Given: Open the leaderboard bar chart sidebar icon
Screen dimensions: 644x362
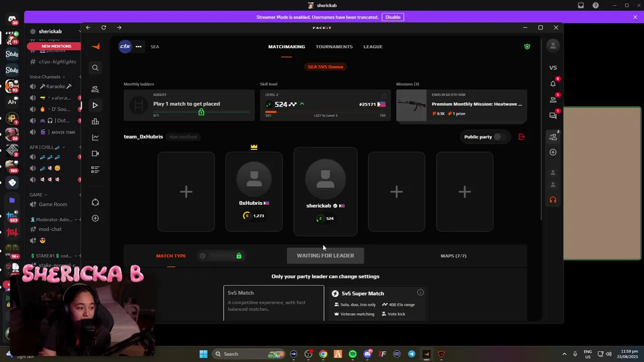Looking at the screenshot, I should coord(95,121).
